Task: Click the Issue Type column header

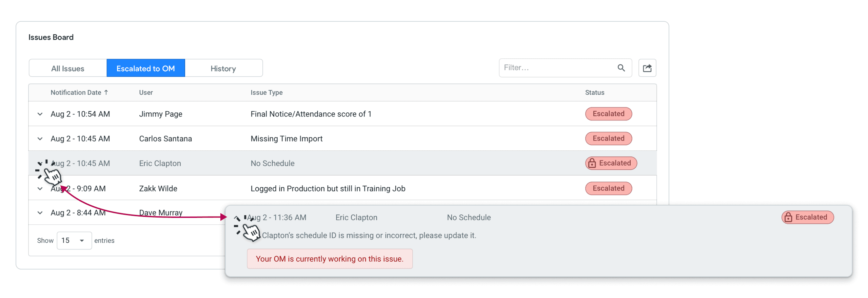Action: pyautogui.click(x=267, y=92)
